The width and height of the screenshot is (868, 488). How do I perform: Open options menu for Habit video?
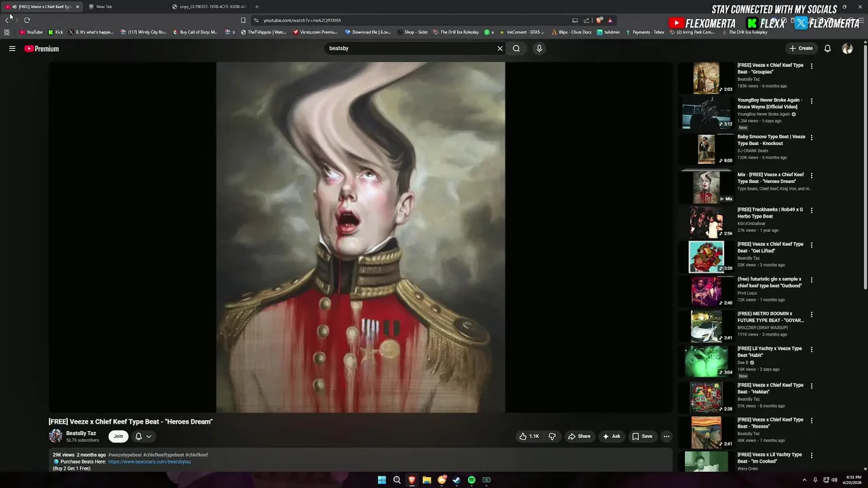[812, 350]
